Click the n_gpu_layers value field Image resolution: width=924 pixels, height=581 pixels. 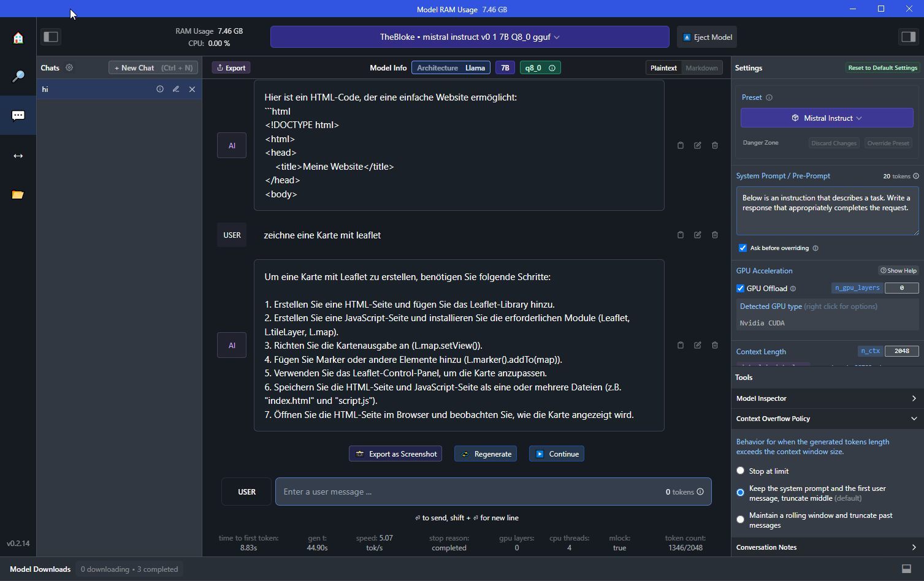(901, 288)
